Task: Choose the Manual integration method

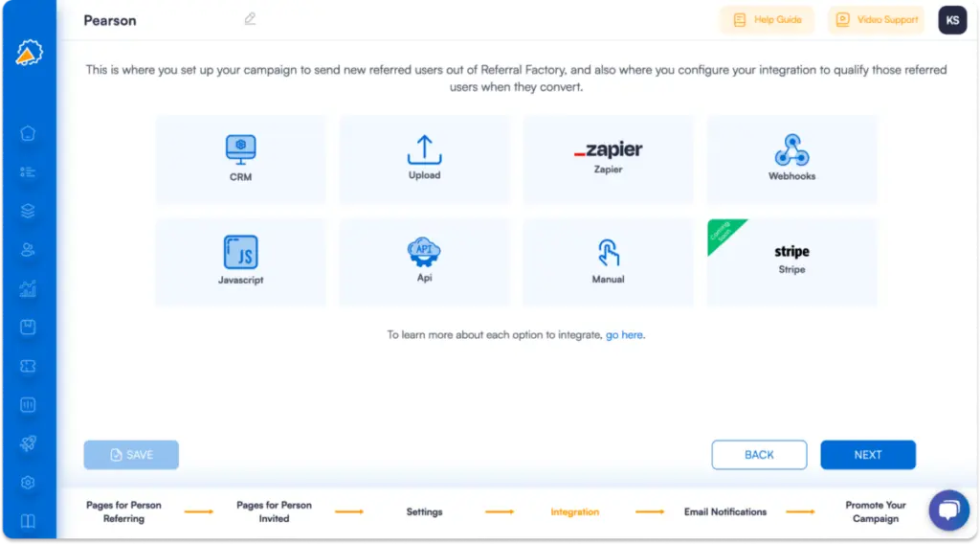Action: tap(608, 261)
